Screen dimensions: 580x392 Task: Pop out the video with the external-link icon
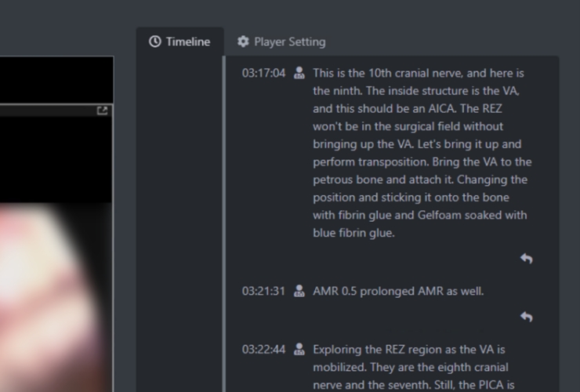[102, 111]
